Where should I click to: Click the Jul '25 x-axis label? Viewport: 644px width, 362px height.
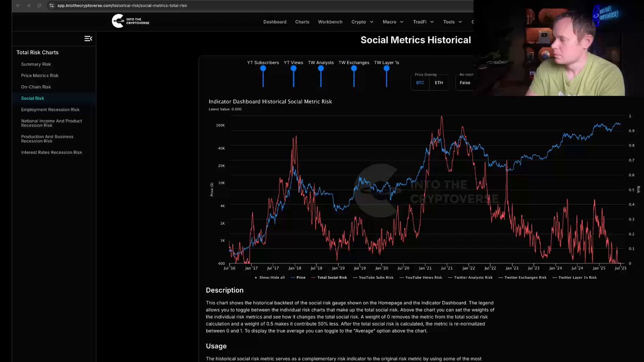point(620,268)
